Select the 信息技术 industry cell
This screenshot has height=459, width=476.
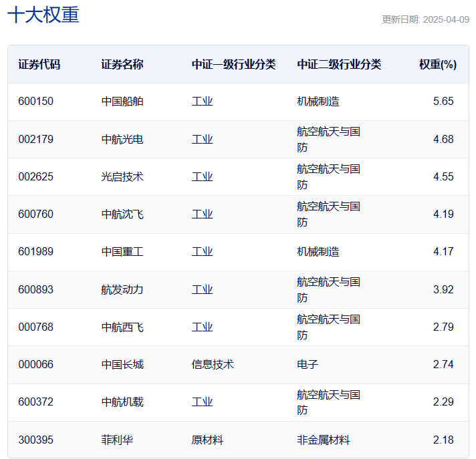coord(213,365)
